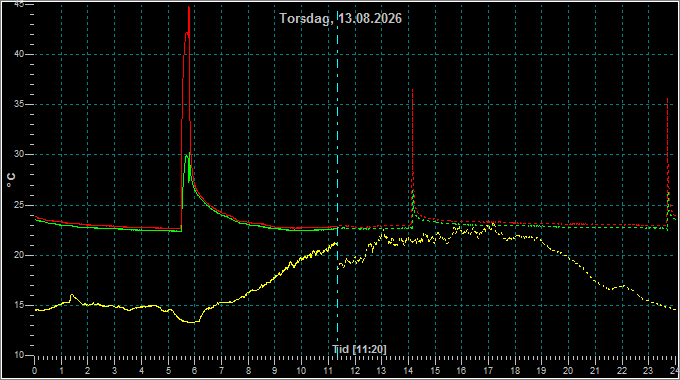Click hour 12 on the time axis
The height and width of the screenshot is (380, 680).
pos(355,371)
